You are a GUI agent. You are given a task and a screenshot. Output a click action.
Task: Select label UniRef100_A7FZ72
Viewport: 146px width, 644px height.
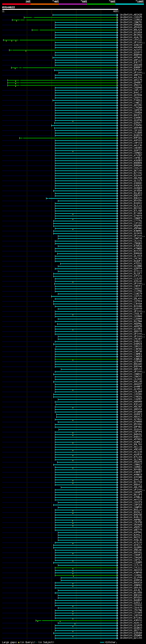point(131,276)
